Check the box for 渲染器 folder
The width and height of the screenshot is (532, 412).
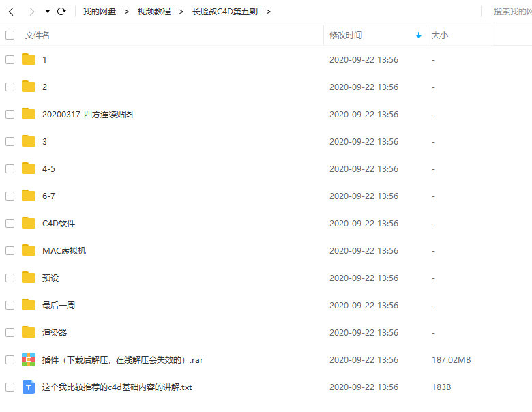pyautogui.click(x=10, y=333)
